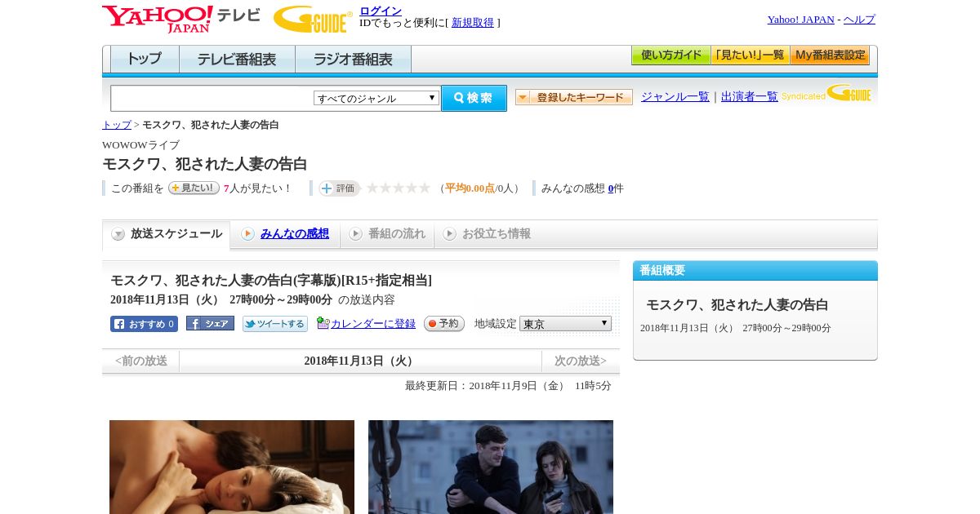The height and width of the screenshot is (514, 980).
Task: Click the ツイートする Twitter button
Action: coord(275,324)
